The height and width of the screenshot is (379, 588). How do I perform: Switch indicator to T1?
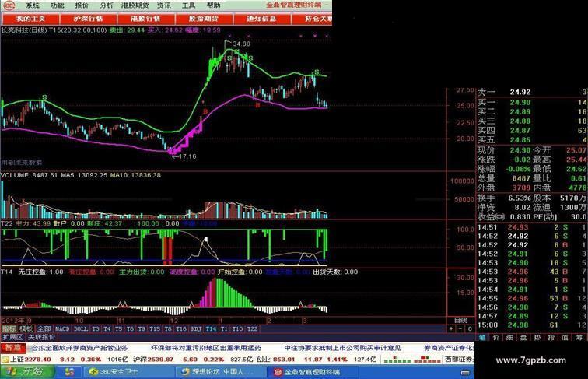(224, 328)
